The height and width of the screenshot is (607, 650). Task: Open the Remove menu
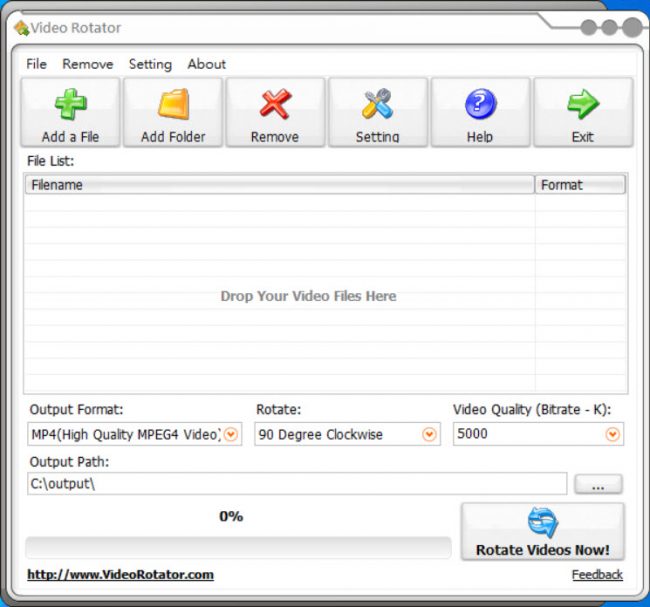(x=88, y=64)
